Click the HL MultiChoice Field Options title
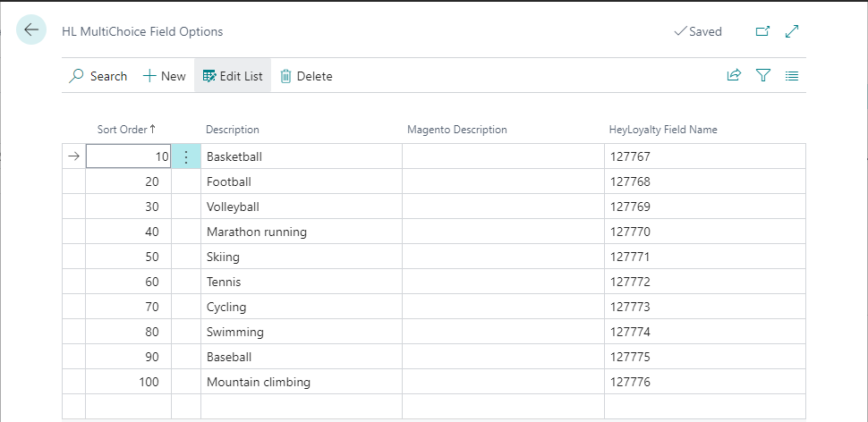Viewport: 868px width, 422px height. tap(142, 31)
